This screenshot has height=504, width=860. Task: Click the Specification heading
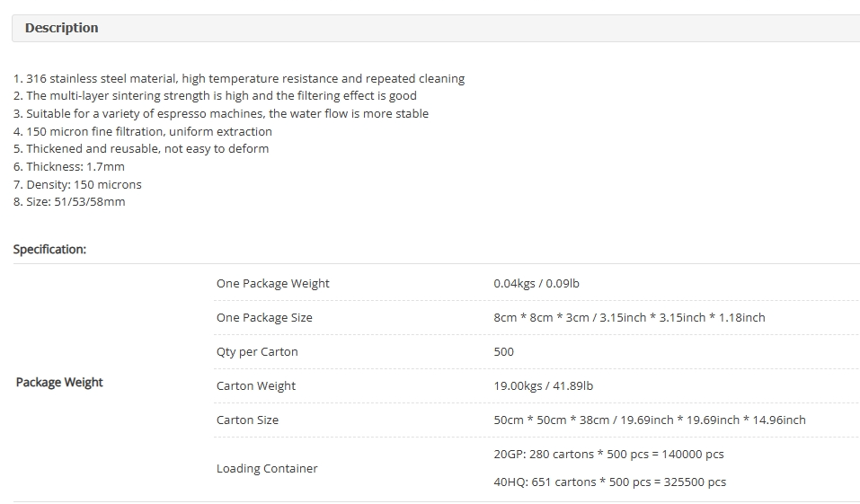pos(50,250)
